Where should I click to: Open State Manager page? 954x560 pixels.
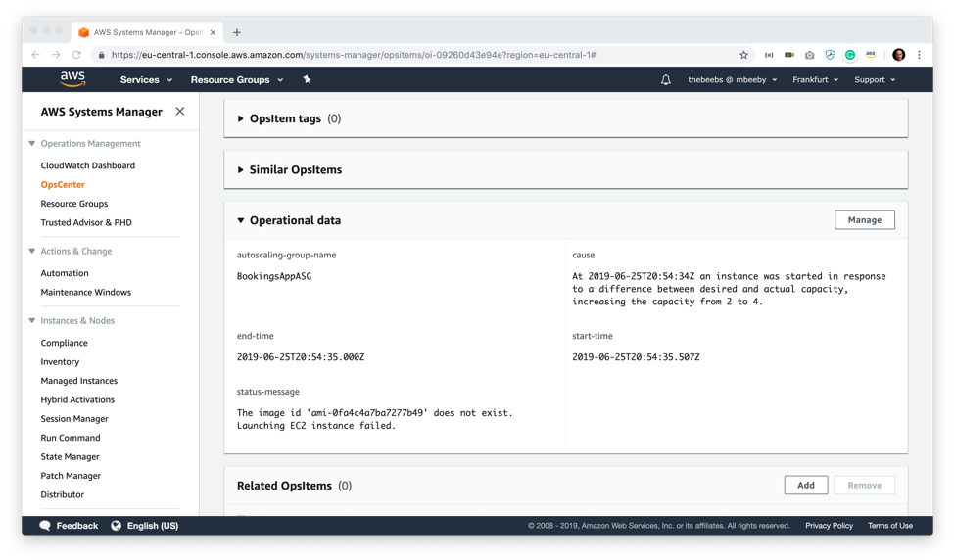(x=70, y=456)
